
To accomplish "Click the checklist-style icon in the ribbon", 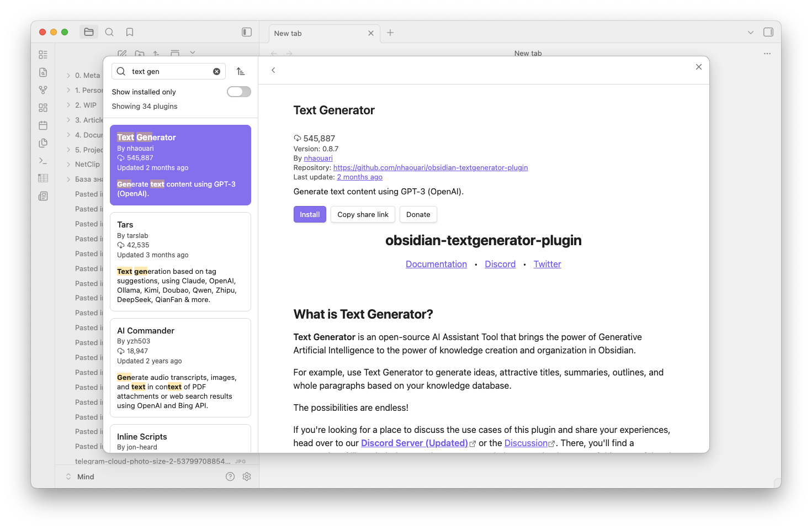I will 43,55.
